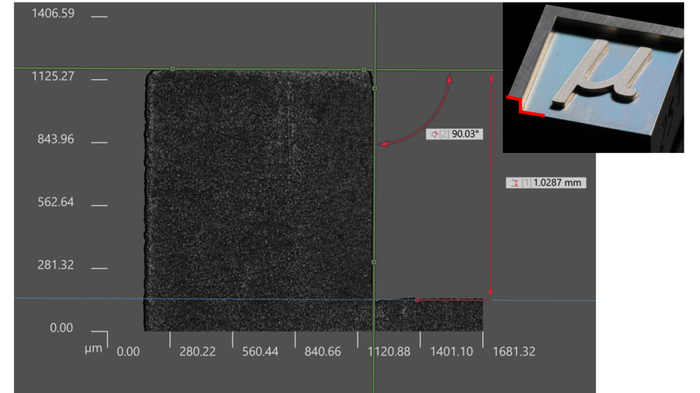Select the 1.0287 mm height measurement label
Image resolution: width=700 pixels, height=393 pixels.
pyautogui.click(x=546, y=183)
